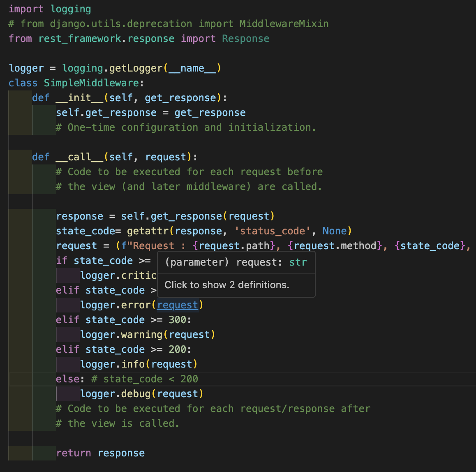Screen dimensions: 476x472
Task: Click 'getattr' function name
Action: [148, 231]
